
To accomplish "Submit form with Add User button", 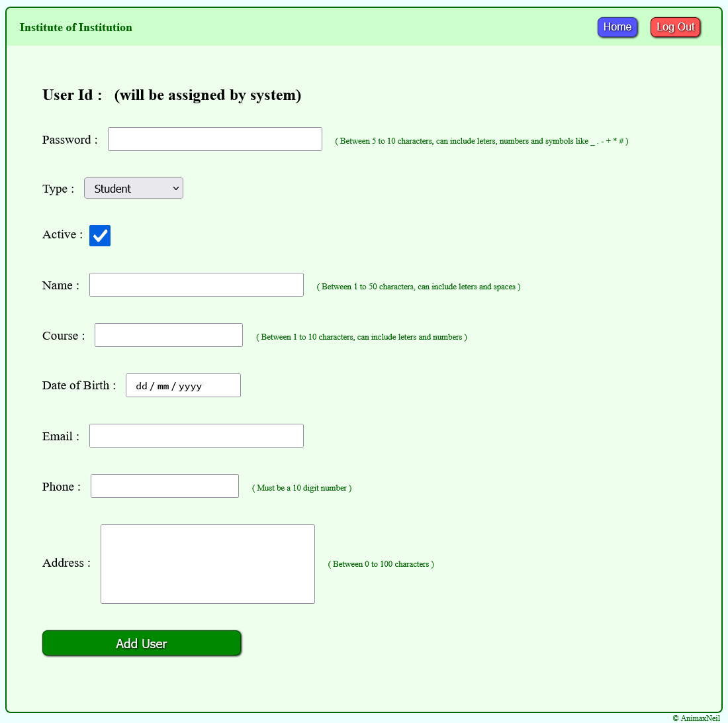I will pos(142,643).
